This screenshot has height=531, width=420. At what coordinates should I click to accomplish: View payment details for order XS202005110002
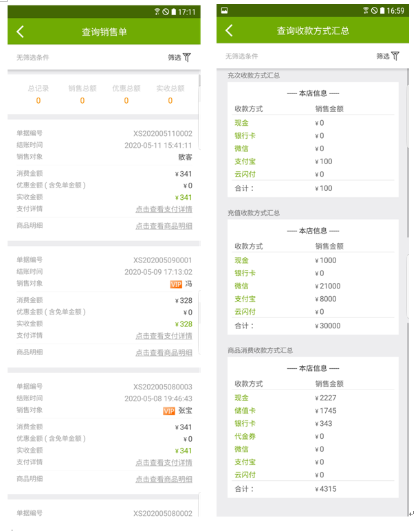[164, 210]
